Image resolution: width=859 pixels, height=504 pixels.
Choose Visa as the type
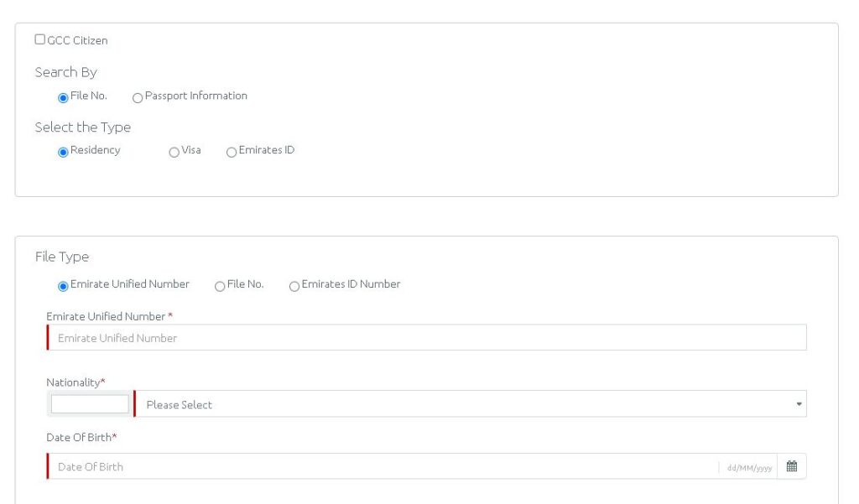(174, 152)
